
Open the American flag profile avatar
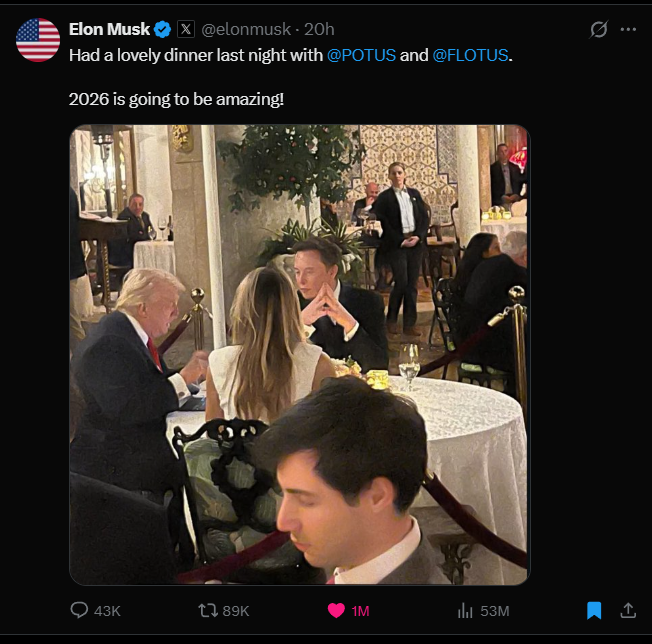38,40
